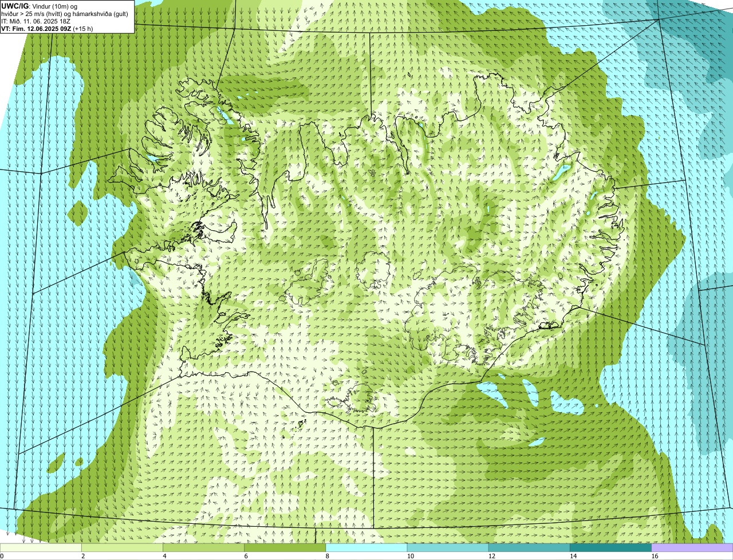The image size is (733, 560).
Task: Click the lavender above-16 m/s legend swatch
Action: coord(692,547)
